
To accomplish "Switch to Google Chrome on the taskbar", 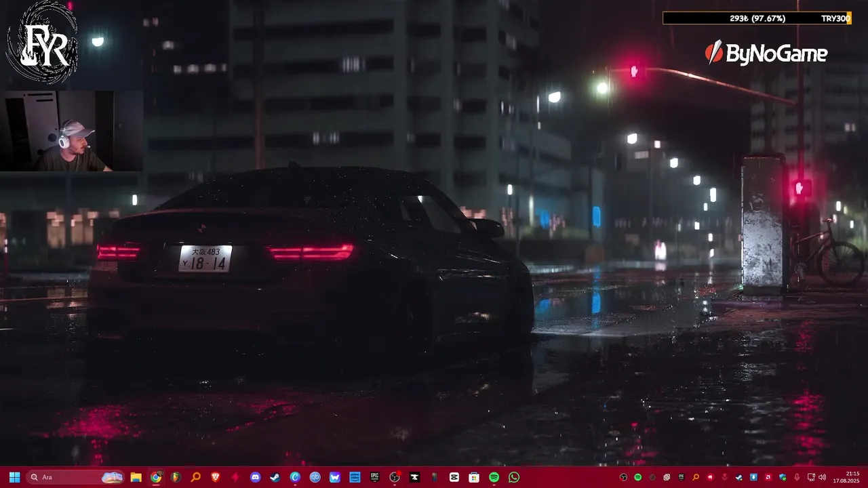I will 156,477.
